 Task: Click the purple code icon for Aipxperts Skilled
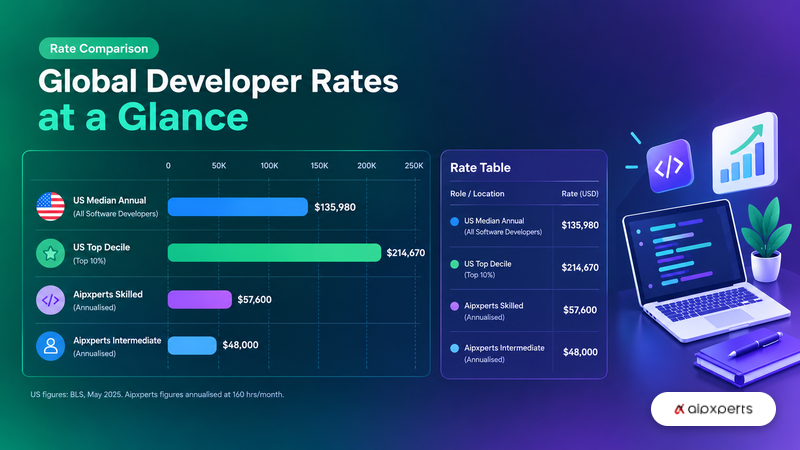[51, 300]
